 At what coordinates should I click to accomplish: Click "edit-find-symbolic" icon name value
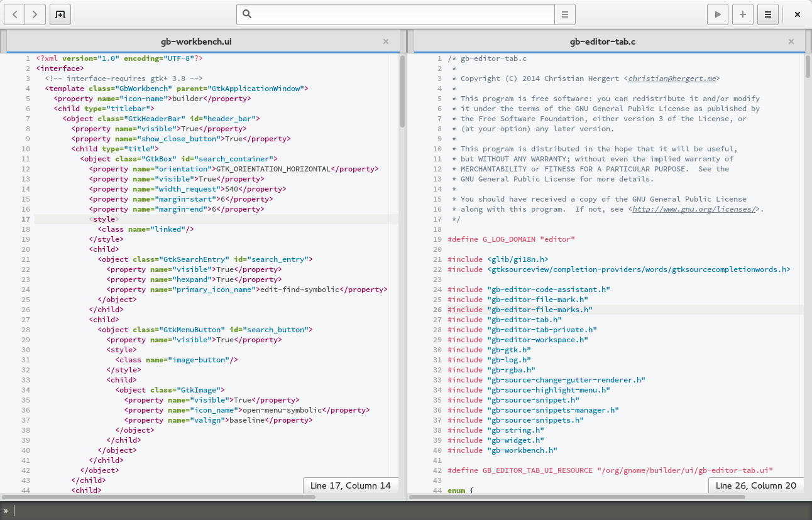pos(300,290)
